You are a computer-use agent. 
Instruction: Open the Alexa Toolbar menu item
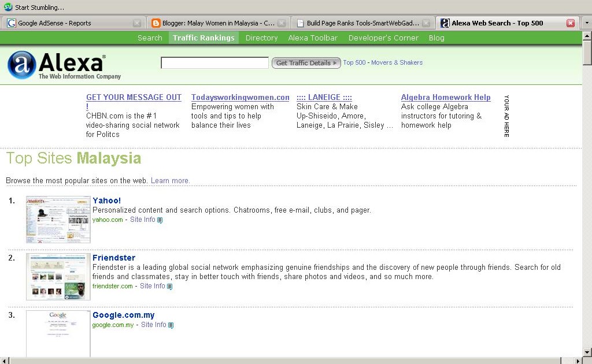[x=313, y=38]
